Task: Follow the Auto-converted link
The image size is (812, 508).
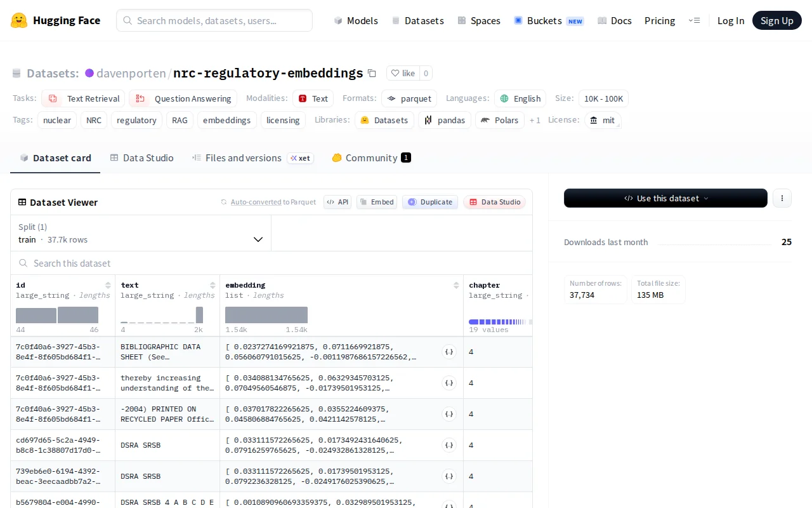Action: coord(256,202)
